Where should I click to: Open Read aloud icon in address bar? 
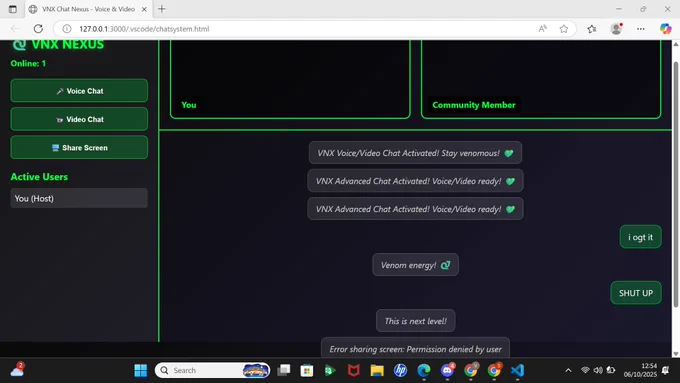point(543,29)
